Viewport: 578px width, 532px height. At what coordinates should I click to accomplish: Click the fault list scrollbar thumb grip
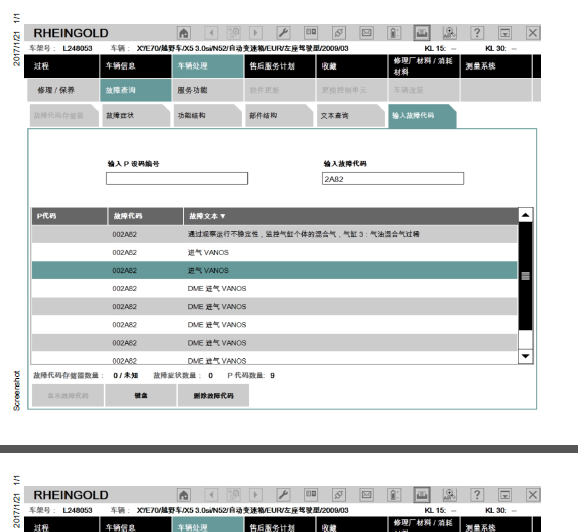526,276
